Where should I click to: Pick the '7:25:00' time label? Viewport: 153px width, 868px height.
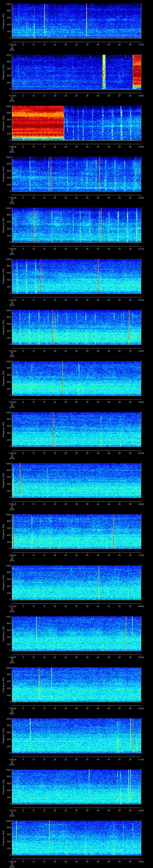pyautogui.click(x=12, y=504)
